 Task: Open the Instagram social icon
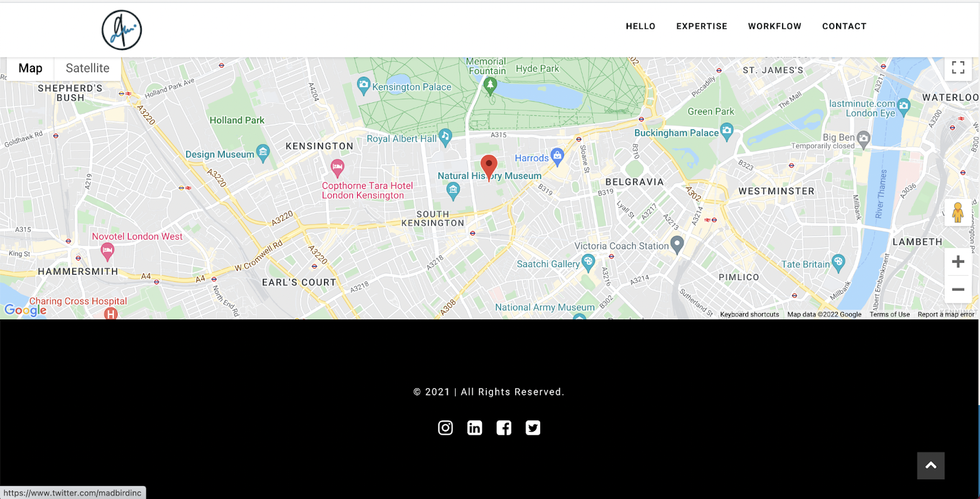[445, 428]
